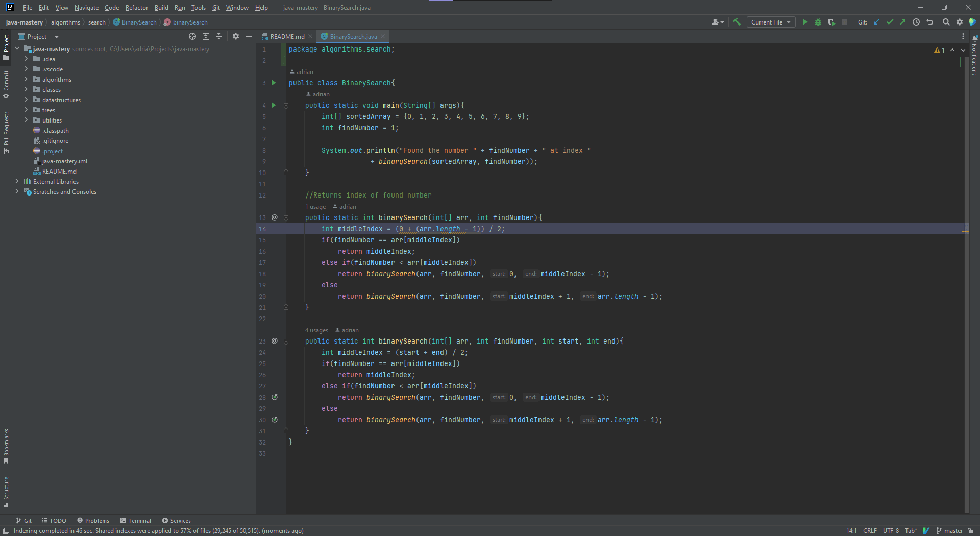Click the master branch widget in status bar
Viewport: 980px width, 536px height.
(950, 531)
